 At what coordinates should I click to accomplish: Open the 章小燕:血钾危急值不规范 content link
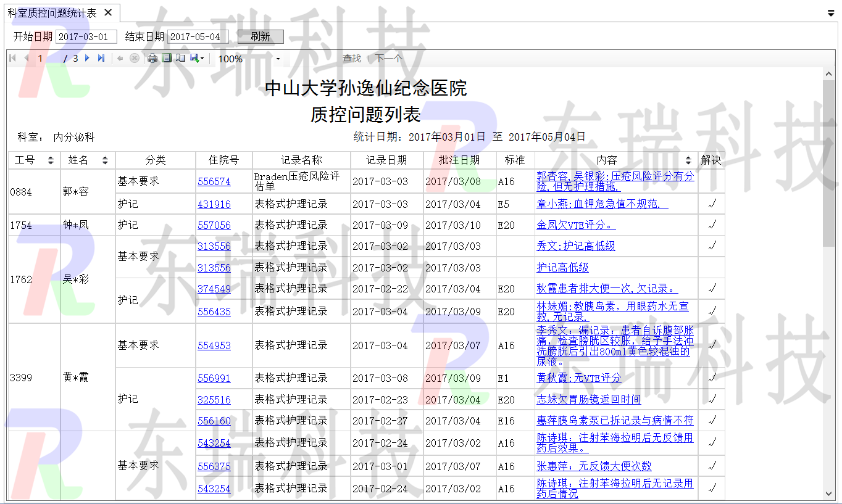click(602, 204)
